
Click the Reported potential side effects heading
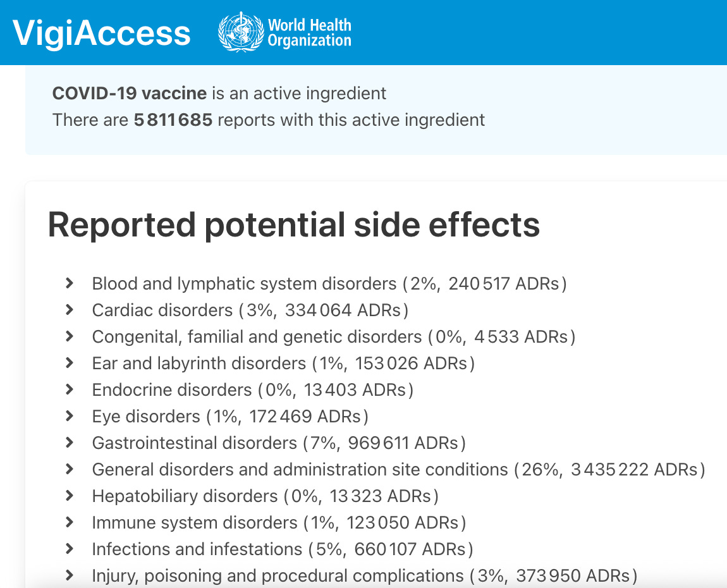pos(294,225)
